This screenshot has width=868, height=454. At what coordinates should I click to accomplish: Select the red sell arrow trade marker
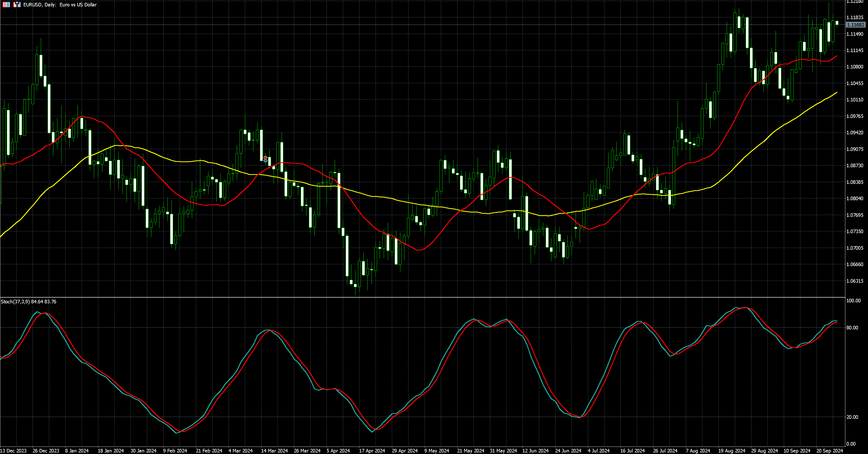(x=266, y=158)
